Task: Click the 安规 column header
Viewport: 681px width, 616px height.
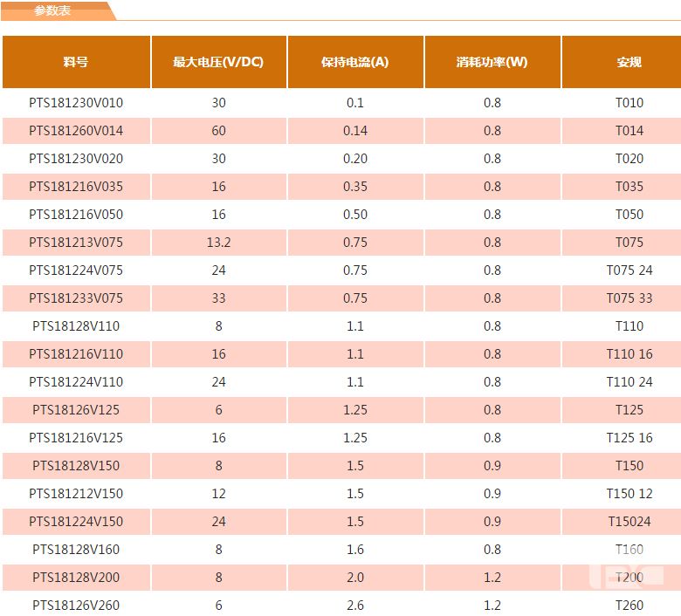Action: 629,62
